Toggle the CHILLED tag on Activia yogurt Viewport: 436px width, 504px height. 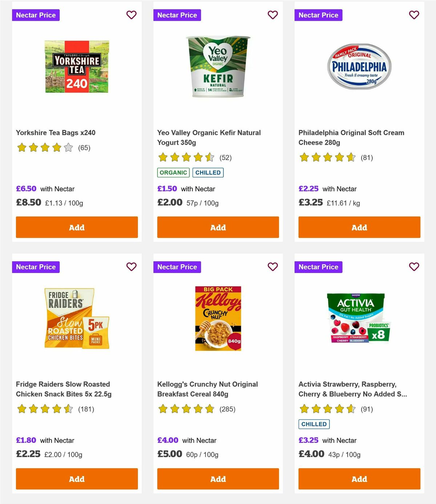coord(314,424)
